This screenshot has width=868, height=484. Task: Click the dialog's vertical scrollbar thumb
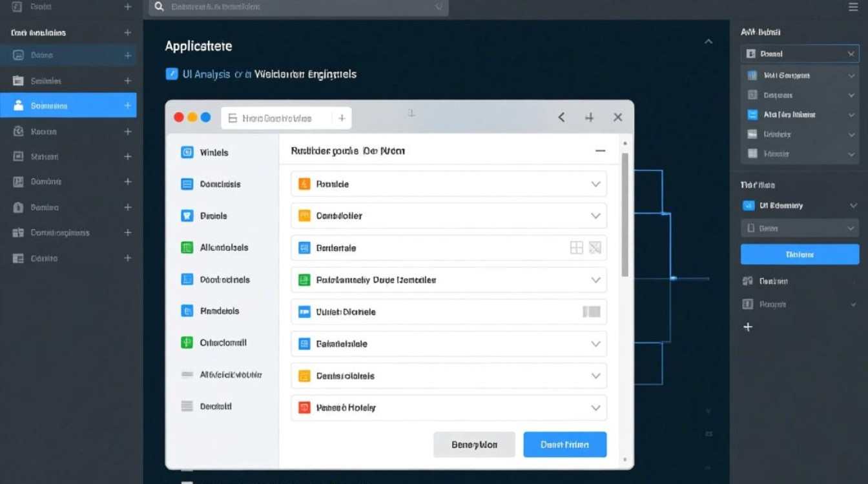pyautogui.click(x=625, y=213)
